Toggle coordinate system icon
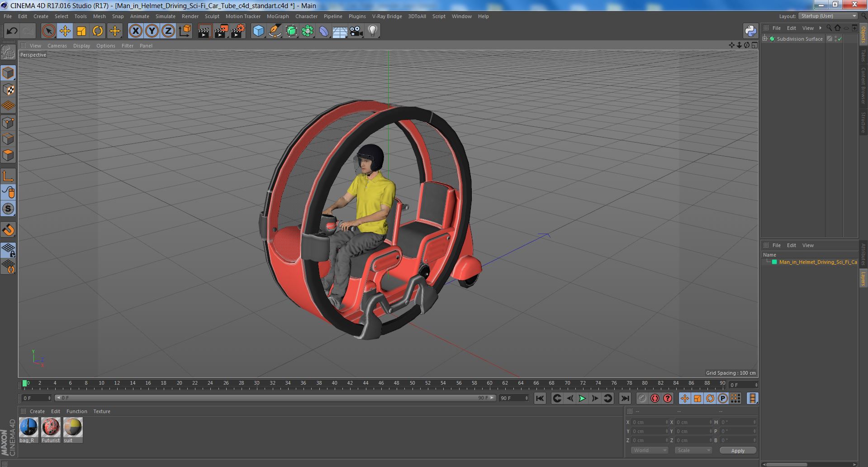The image size is (868, 467). [x=185, y=31]
